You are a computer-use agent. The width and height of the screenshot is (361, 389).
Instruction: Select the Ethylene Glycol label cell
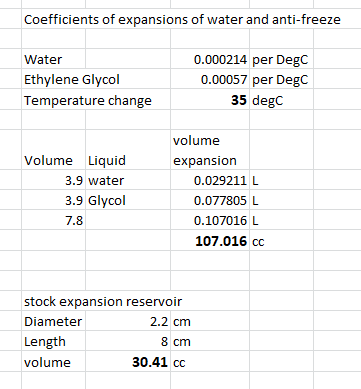[x=72, y=79]
